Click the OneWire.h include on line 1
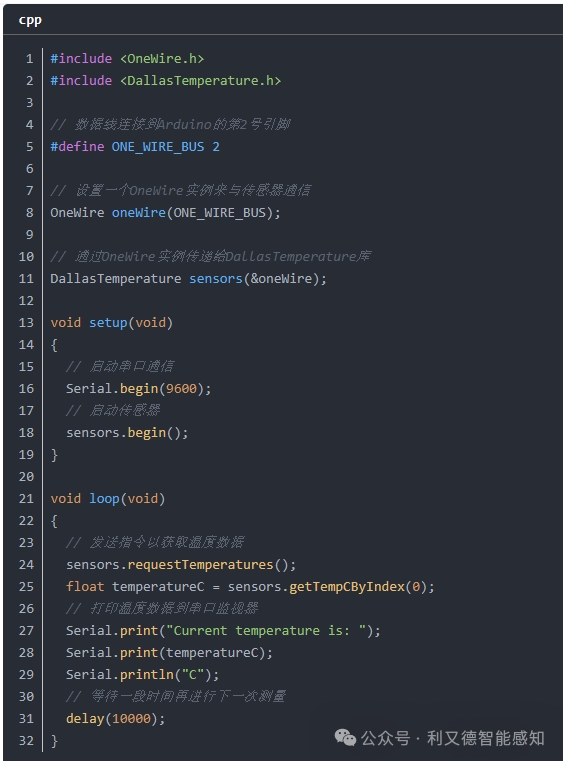The image size is (563, 761). (162, 59)
